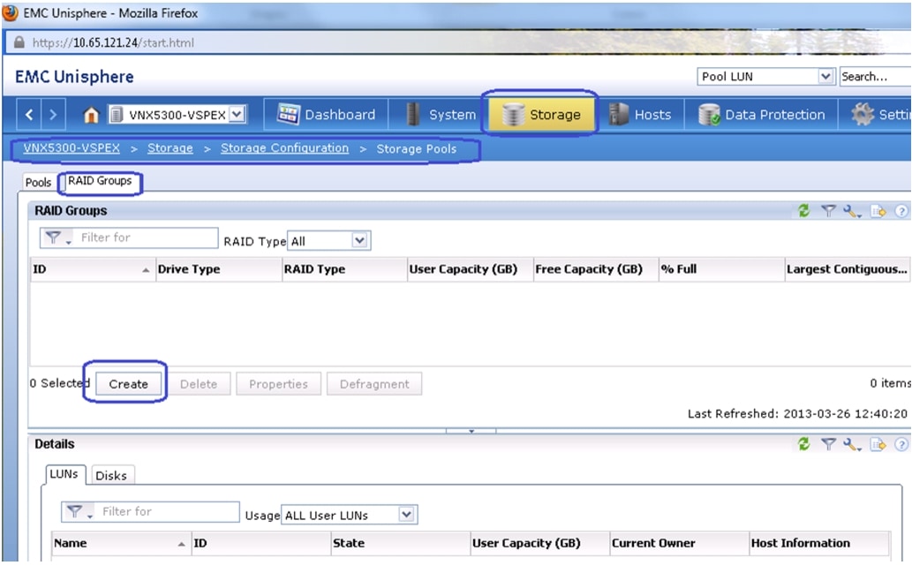Screen dimensions: 912x588
Task: Sort by the % Full column header
Action: point(721,269)
